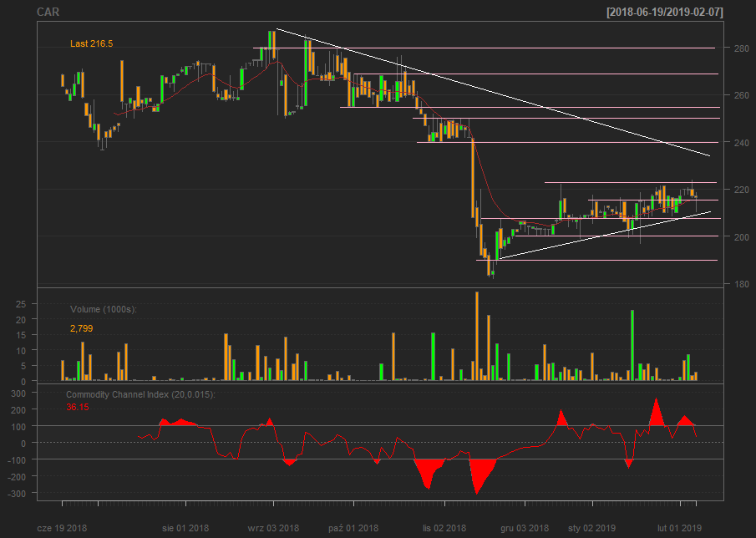Click the 'cze 19 2018' date label
Image resolution: width=756 pixels, height=538 pixels.
pyautogui.click(x=62, y=528)
